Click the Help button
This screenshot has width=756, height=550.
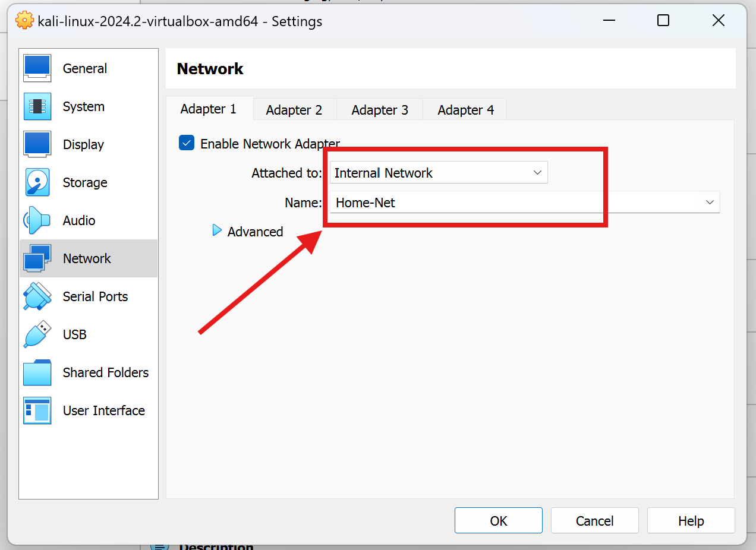(x=691, y=520)
